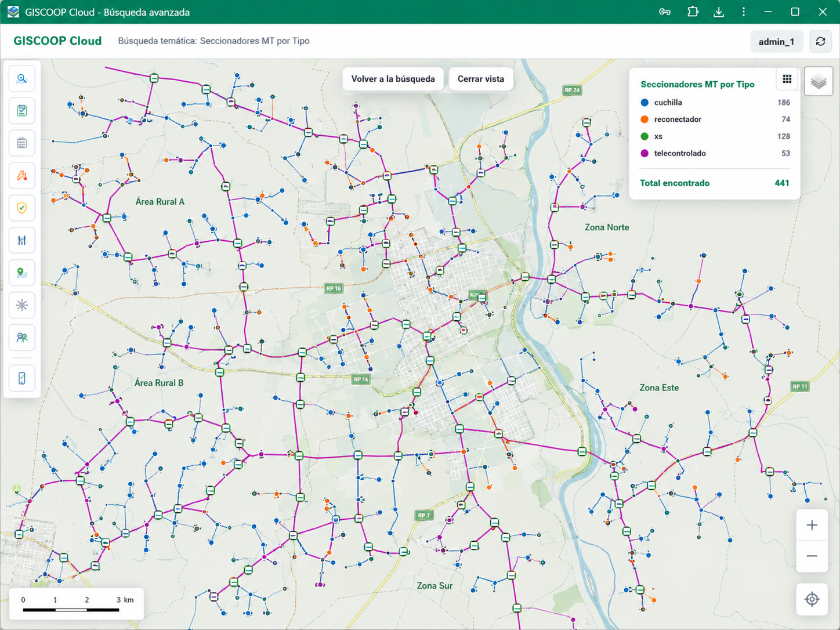Center the map with the locate crosshair button
This screenshot has height=630, width=840.
(x=812, y=599)
